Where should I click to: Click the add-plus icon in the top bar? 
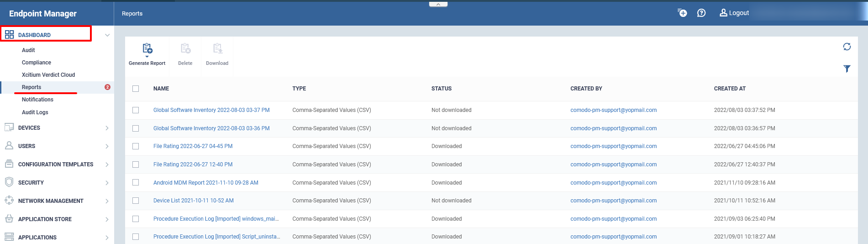[682, 13]
